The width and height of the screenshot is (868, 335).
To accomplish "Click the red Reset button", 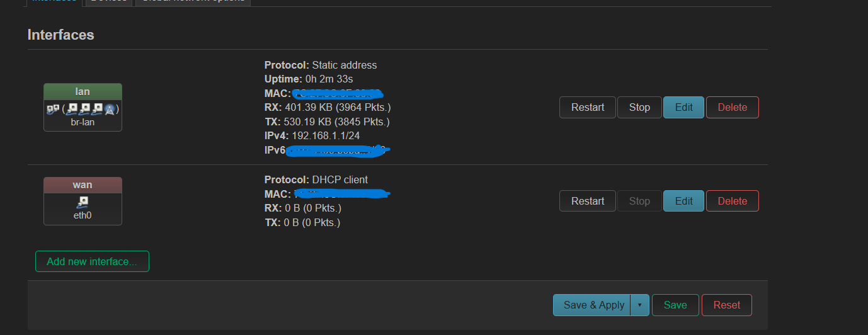I will (727, 305).
